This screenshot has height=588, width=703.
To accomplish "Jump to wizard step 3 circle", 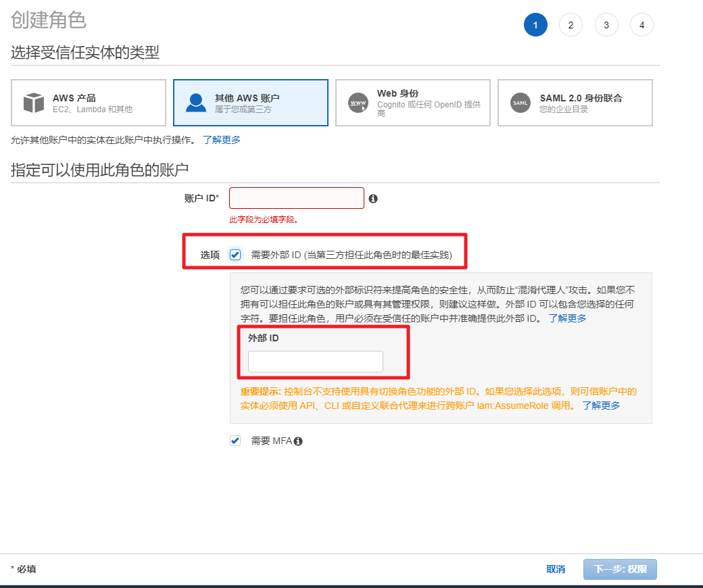I will coord(606,25).
